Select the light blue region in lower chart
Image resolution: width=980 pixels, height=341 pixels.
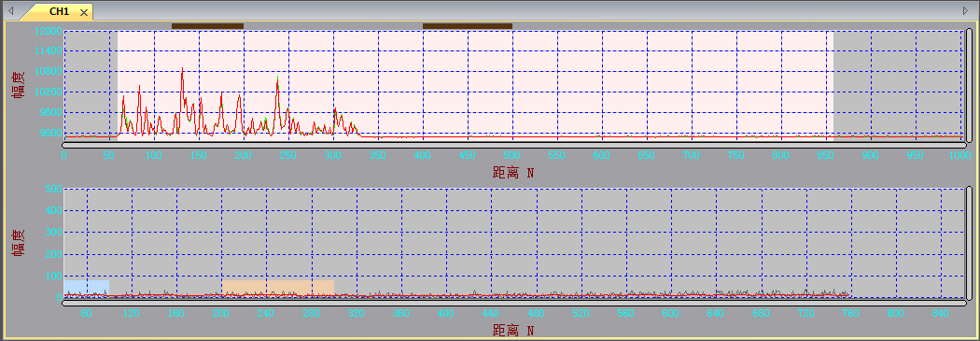click(87, 288)
